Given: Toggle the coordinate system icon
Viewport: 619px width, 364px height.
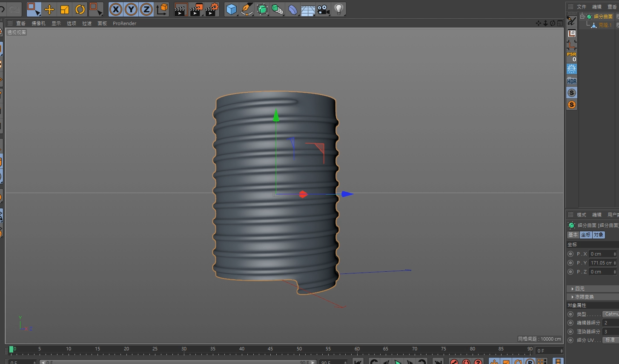Looking at the screenshot, I should point(162,9).
